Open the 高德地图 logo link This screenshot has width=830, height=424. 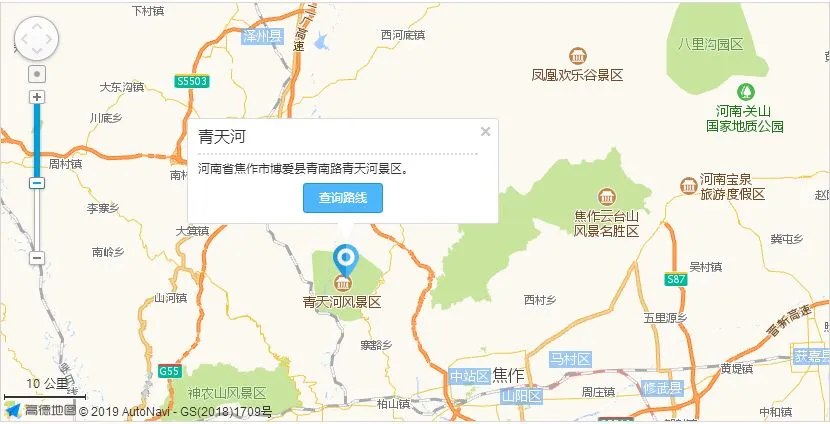(x=40, y=410)
